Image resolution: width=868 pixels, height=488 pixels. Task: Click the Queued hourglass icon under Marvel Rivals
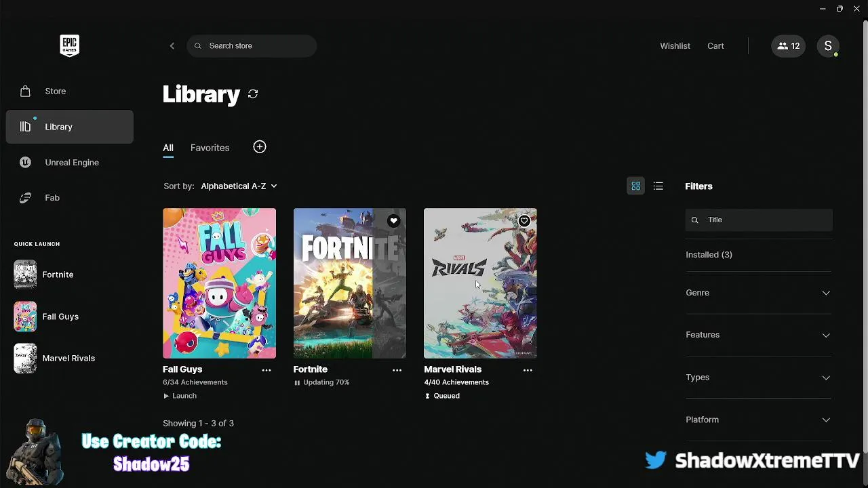[427, 396]
